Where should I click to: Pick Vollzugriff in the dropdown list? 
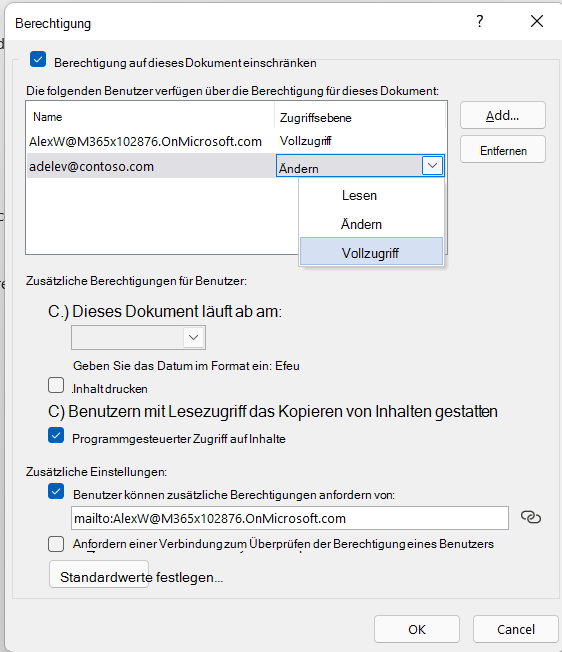click(372, 251)
